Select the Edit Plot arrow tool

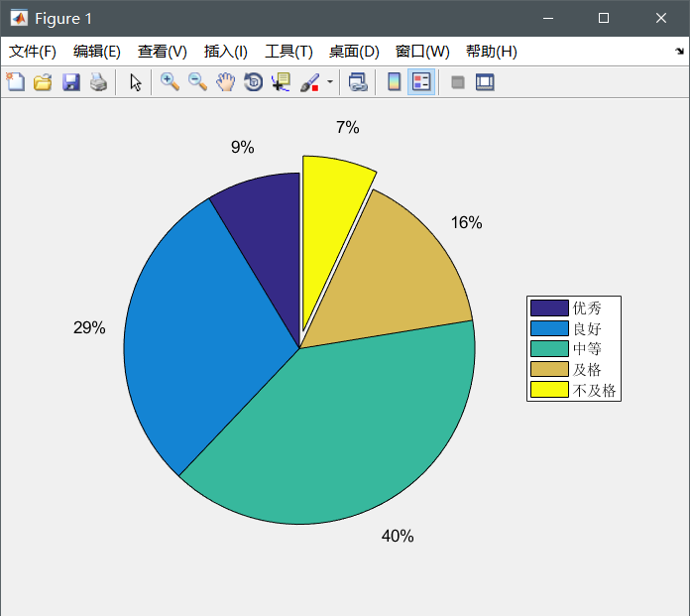pos(136,82)
